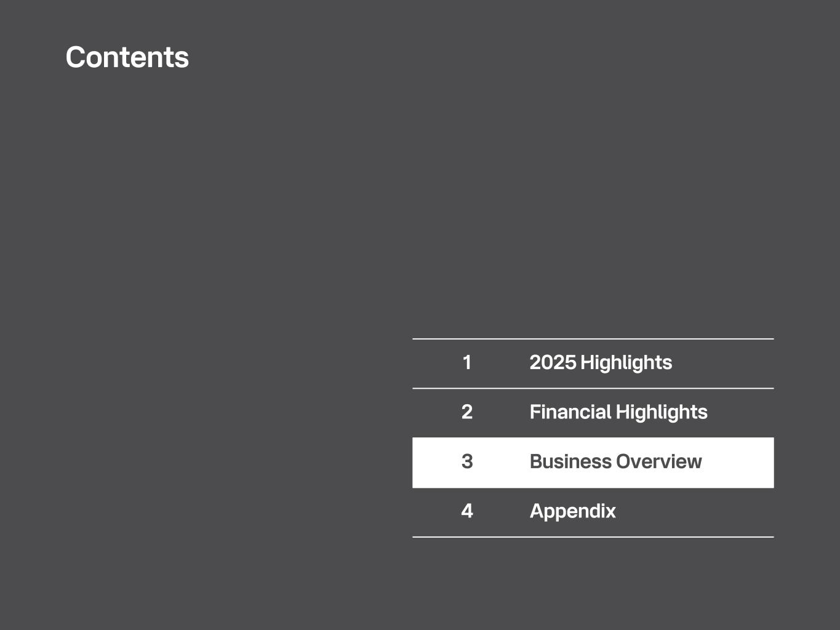The height and width of the screenshot is (630, 840).
Task: Click the word "2025" in the first entry
Action: click(553, 362)
